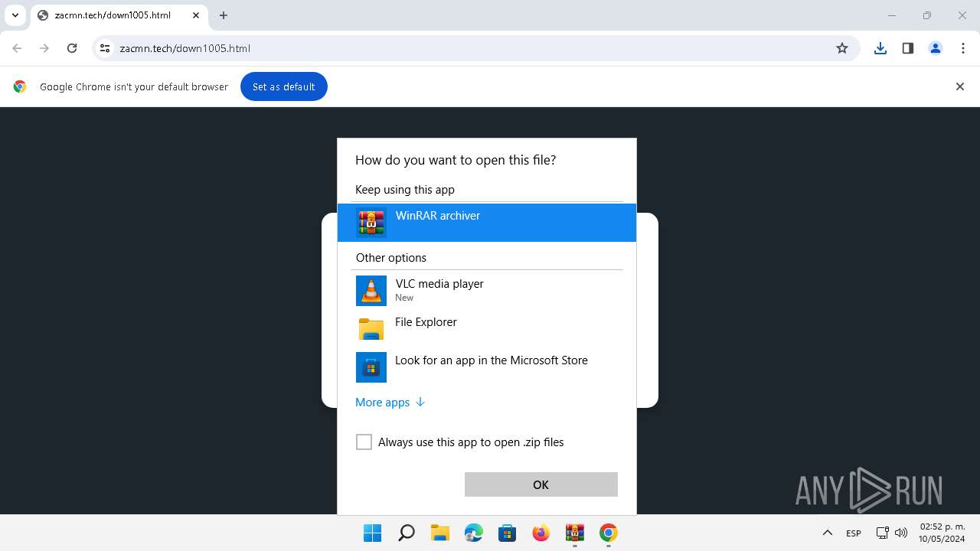980x551 pixels.
Task: Open the volume control in system tray
Action: pyautogui.click(x=901, y=533)
